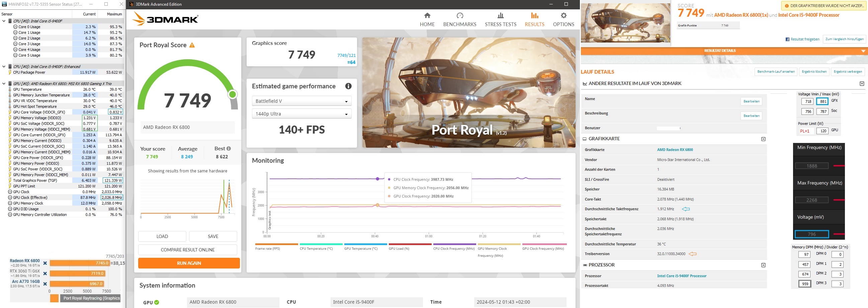Open the BENCHMARKS page in 3DMark
Viewport: 868px width, 308px height.
click(x=460, y=19)
